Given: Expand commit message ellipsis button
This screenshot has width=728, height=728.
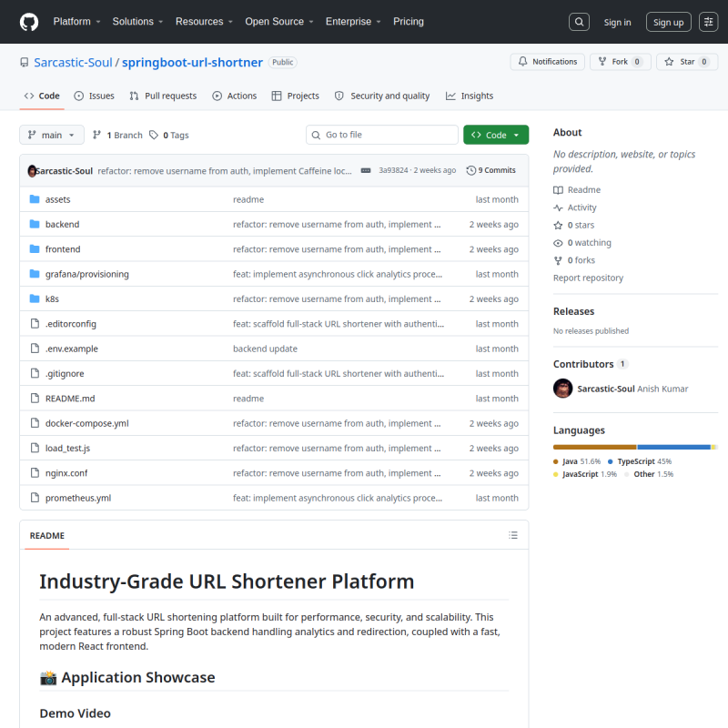Looking at the screenshot, I should (x=366, y=170).
